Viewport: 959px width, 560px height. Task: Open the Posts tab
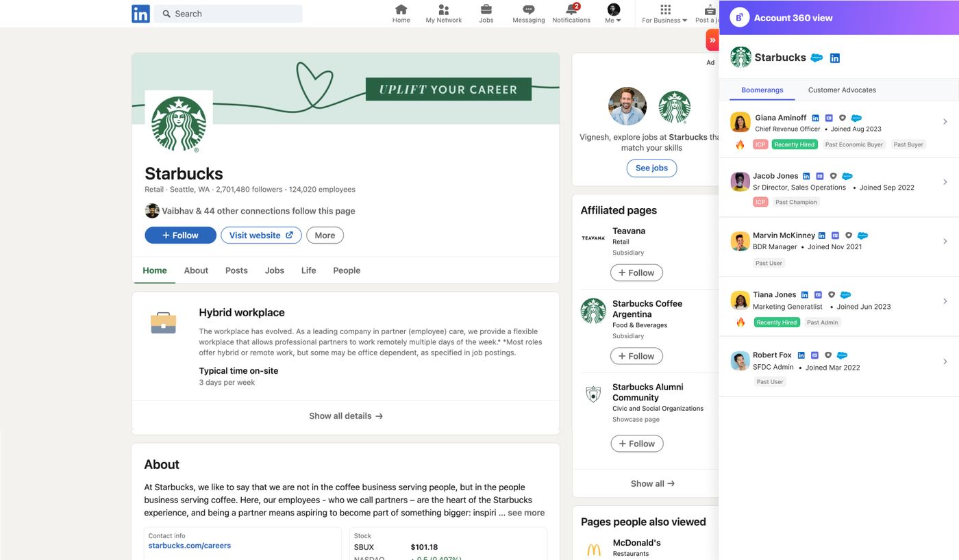click(x=236, y=270)
